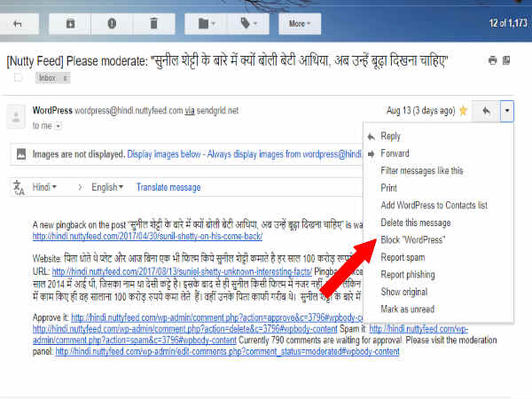The width and height of the screenshot is (532, 399).
Task: Toggle the star on this message
Action: 463,111
